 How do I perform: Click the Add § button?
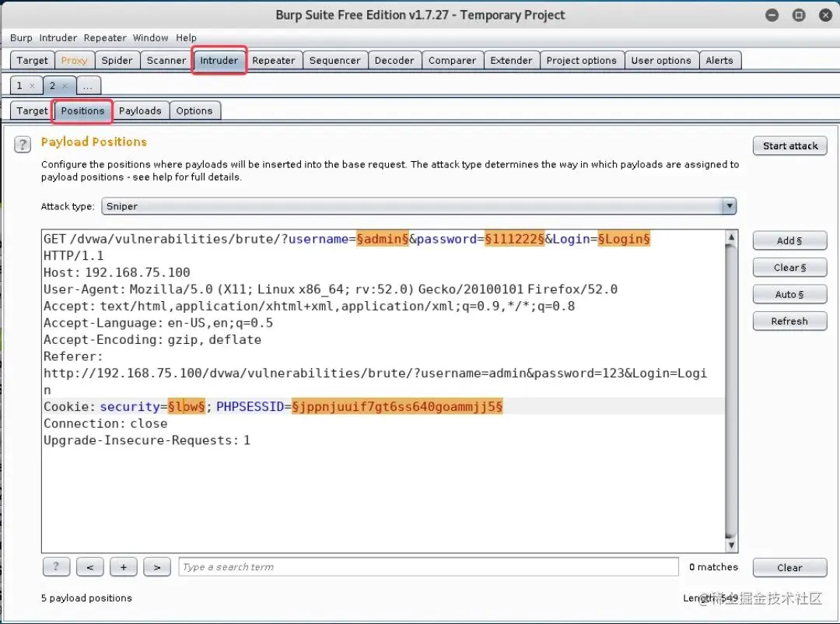pos(789,240)
